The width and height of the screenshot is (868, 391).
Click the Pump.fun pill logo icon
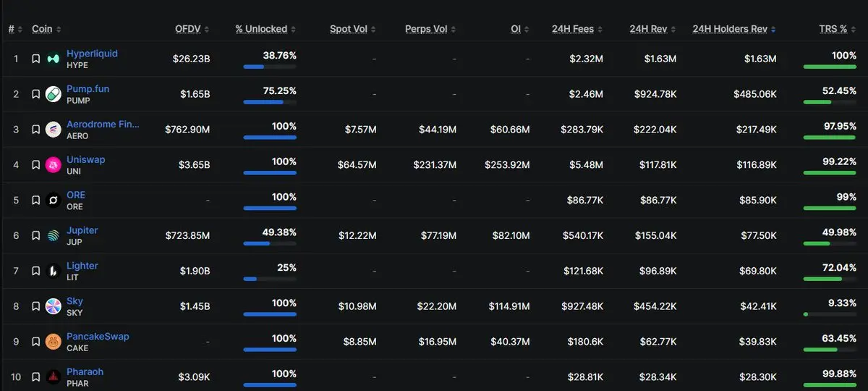(x=54, y=94)
